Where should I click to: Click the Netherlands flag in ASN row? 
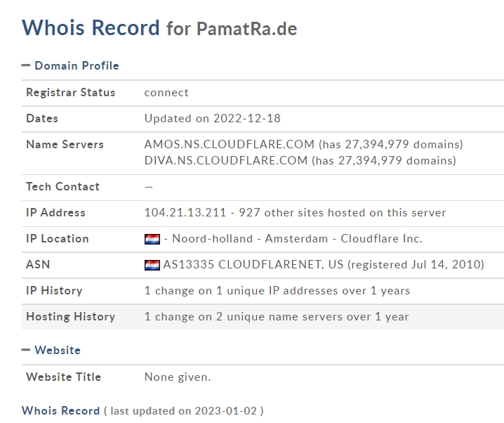[x=152, y=265]
